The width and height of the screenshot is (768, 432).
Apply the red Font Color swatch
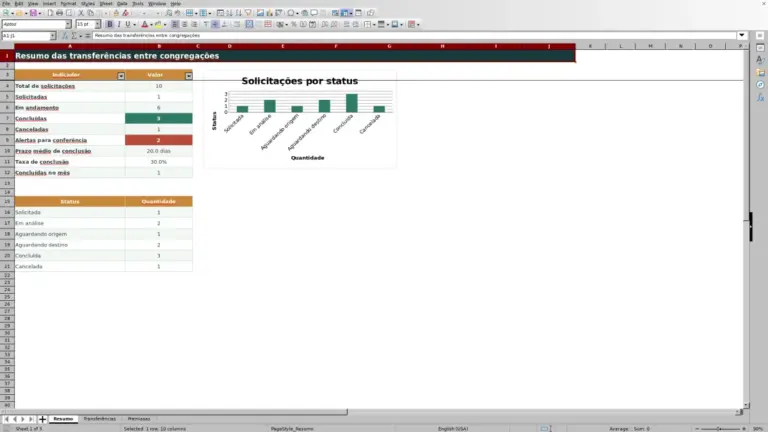coord(144,24)
